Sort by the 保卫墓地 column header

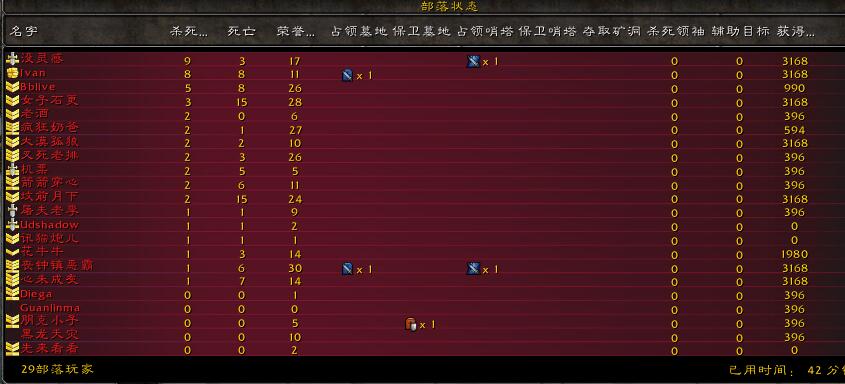click(x=422, y=32)
